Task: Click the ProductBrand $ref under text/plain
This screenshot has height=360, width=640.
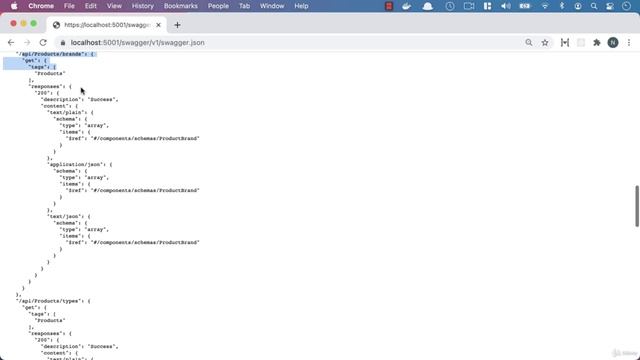Action: pyautogui.click(x=133, y=138)
